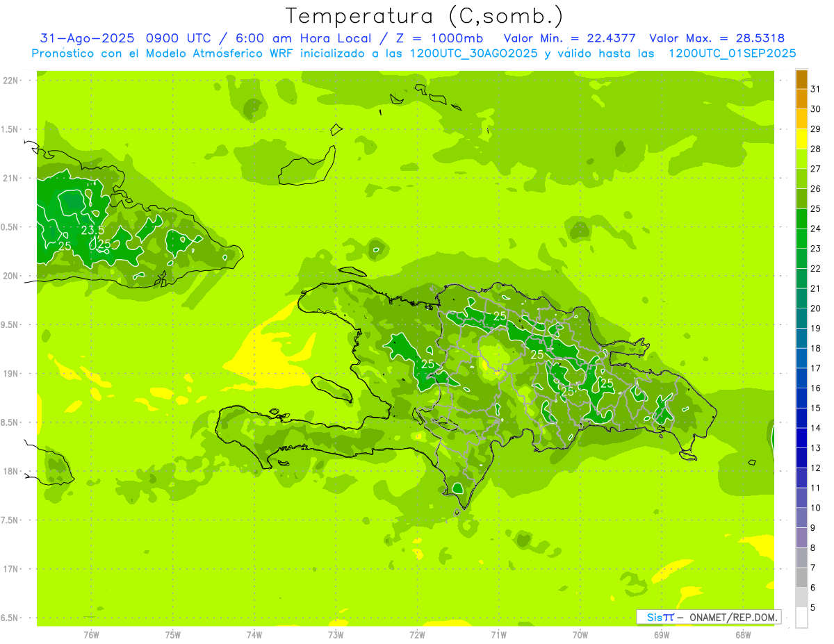Click the "69W" longitude axis label
The height and width of the screenshot is (644, 834).
(662, 635)
